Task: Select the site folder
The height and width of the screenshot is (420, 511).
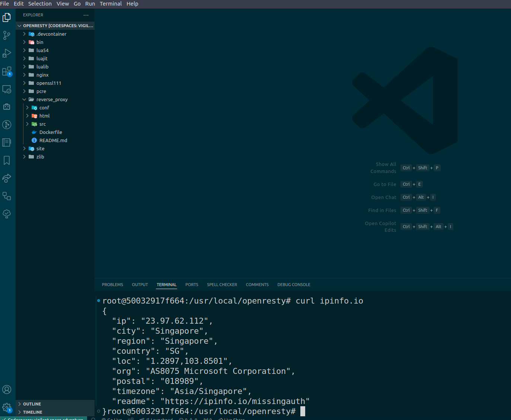Action: [55, 148]
